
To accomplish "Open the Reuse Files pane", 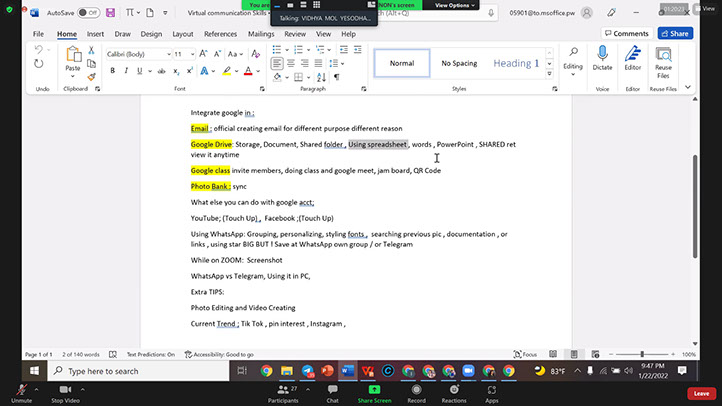I will click(663, 60).
